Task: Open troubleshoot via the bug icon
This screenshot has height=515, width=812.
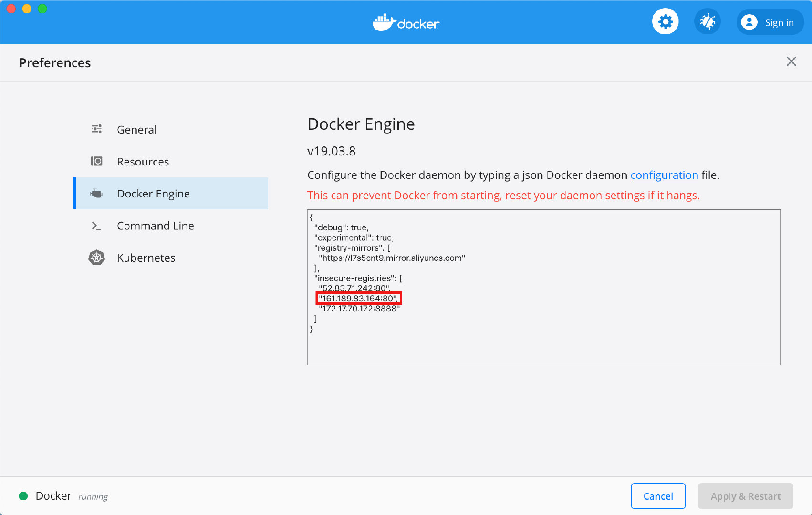Action: 707,22
